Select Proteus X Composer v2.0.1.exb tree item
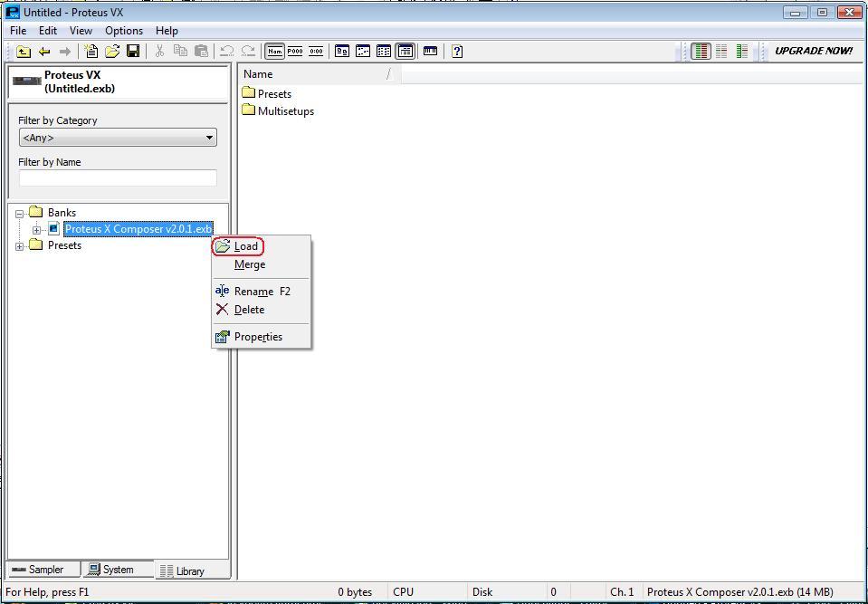Image resolution: width=868 pixels, height=604 pixels. pyautogui.click(x=138, y=228)
